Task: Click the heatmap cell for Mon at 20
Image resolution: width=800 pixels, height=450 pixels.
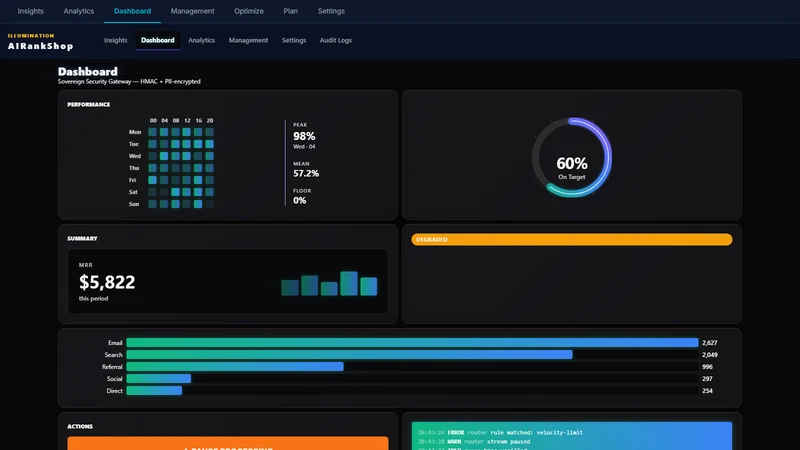Action: pyautogui.click(x=210, y=132)
